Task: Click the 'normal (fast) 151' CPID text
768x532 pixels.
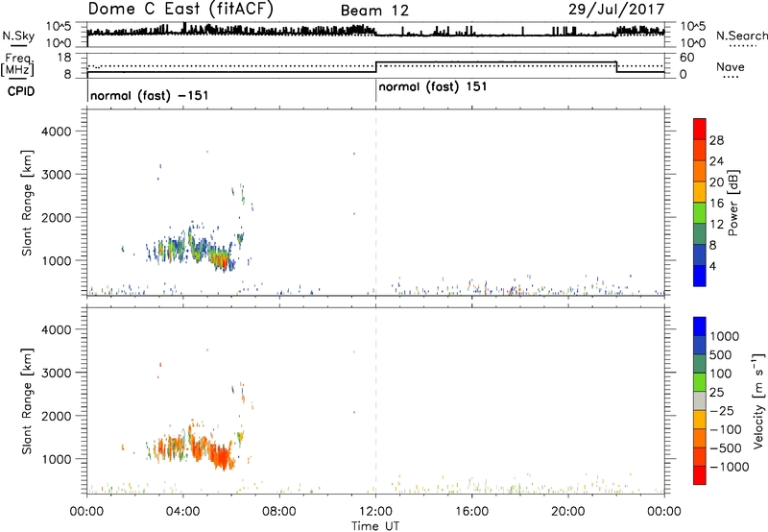Action: pos(433,86)
